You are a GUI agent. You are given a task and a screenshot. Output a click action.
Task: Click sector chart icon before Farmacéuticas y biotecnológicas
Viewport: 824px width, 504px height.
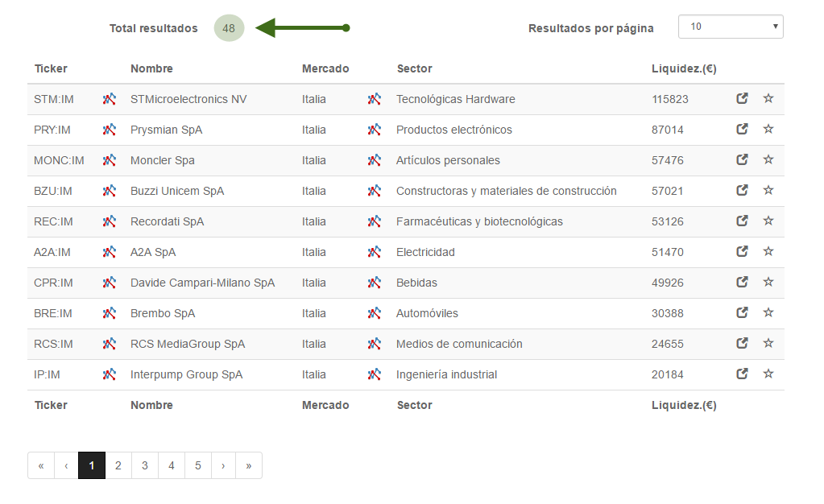(375, 221)
